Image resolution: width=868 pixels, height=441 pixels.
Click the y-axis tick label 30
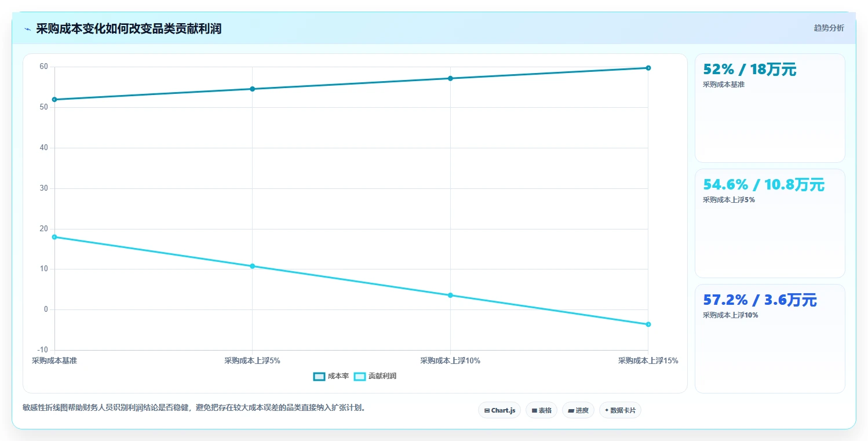pyautogui.click(x=44, y=188)
